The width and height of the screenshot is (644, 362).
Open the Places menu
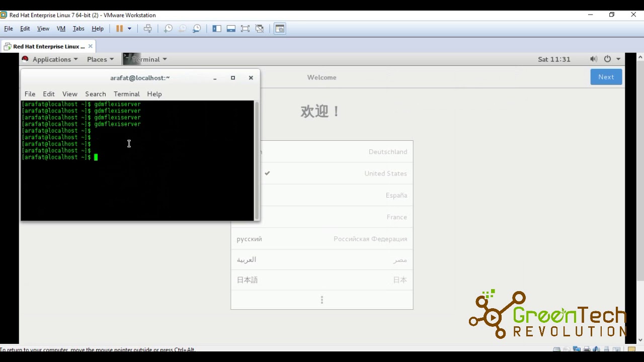pyautogui.click(x=100, y=59)
